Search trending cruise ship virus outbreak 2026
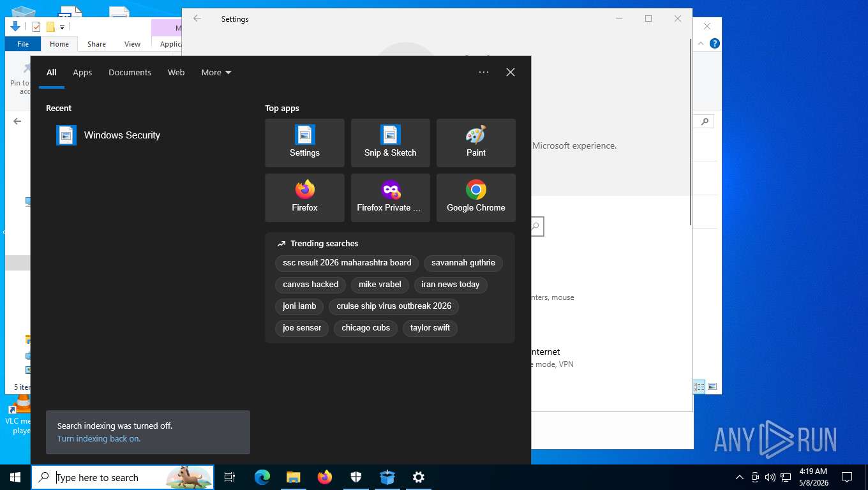 click(x=394, y=306)
